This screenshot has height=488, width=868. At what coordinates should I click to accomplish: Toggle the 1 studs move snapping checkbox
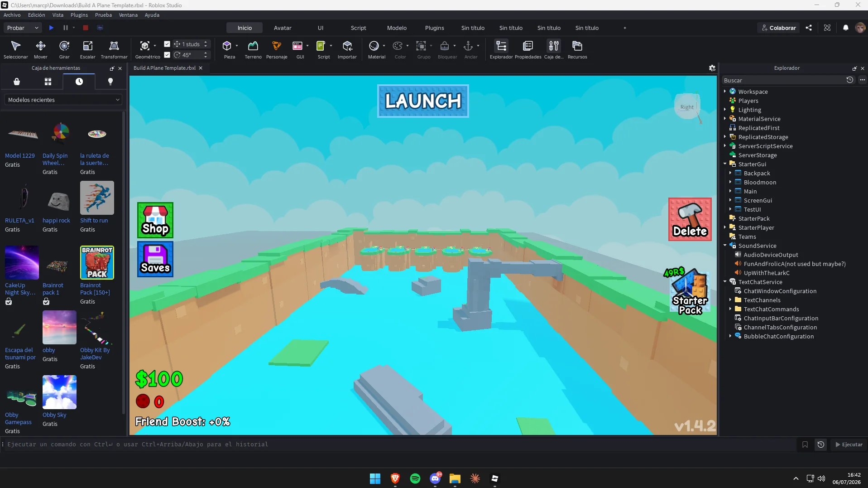coord(167,44)
